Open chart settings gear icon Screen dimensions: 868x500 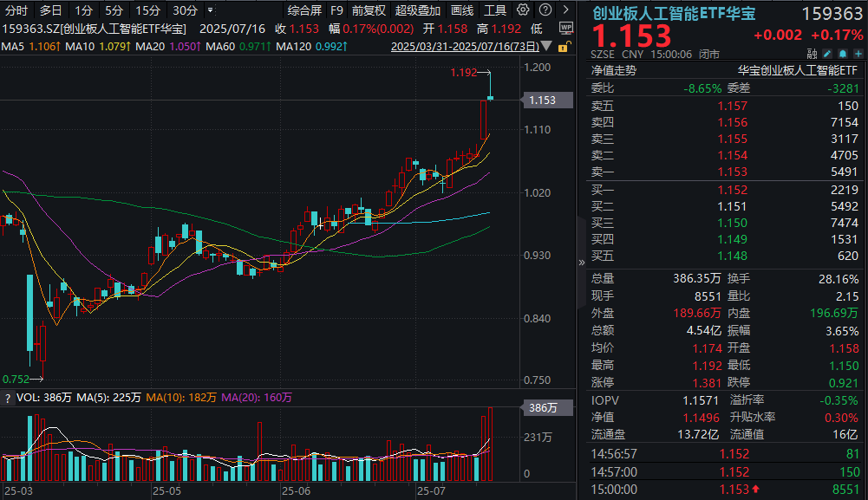point(523,10)
